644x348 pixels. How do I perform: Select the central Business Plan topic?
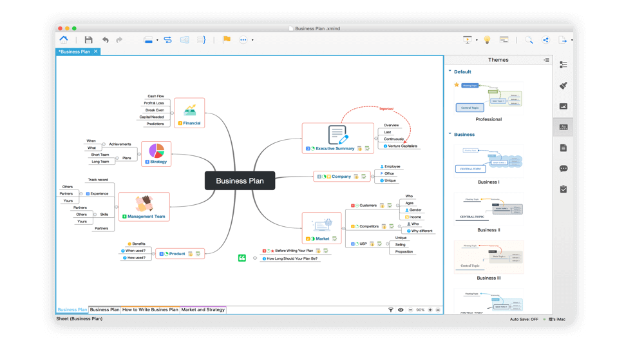[x=240, y=181]
